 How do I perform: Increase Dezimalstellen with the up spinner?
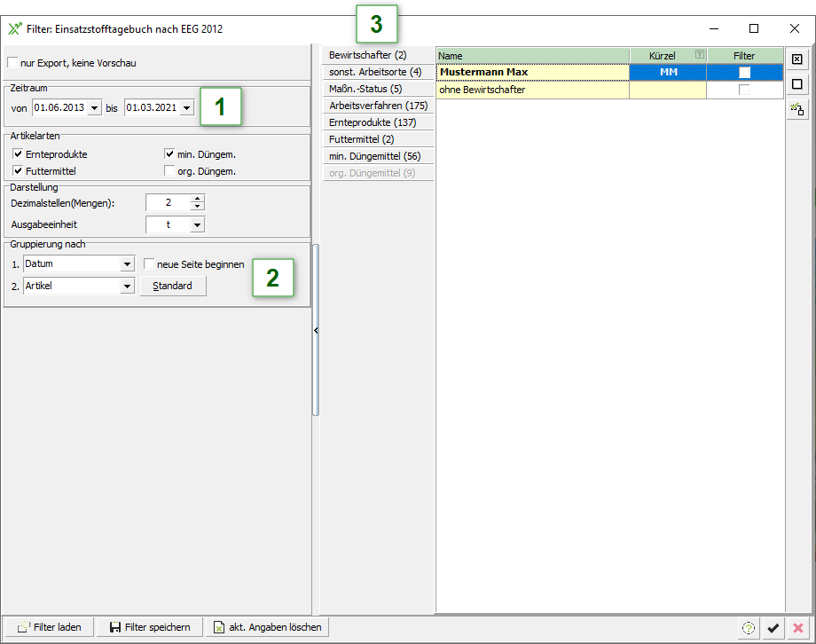click(198, 199)
